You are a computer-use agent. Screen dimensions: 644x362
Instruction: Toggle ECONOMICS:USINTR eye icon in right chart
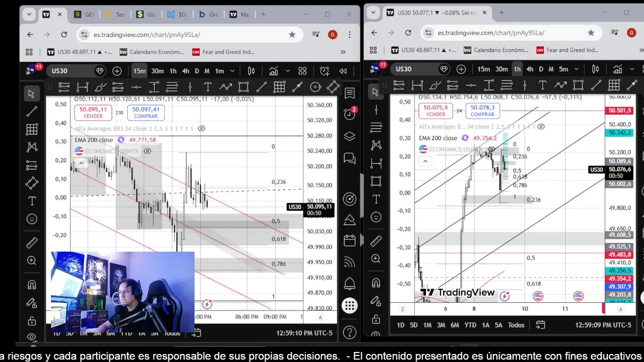point(492,149)
